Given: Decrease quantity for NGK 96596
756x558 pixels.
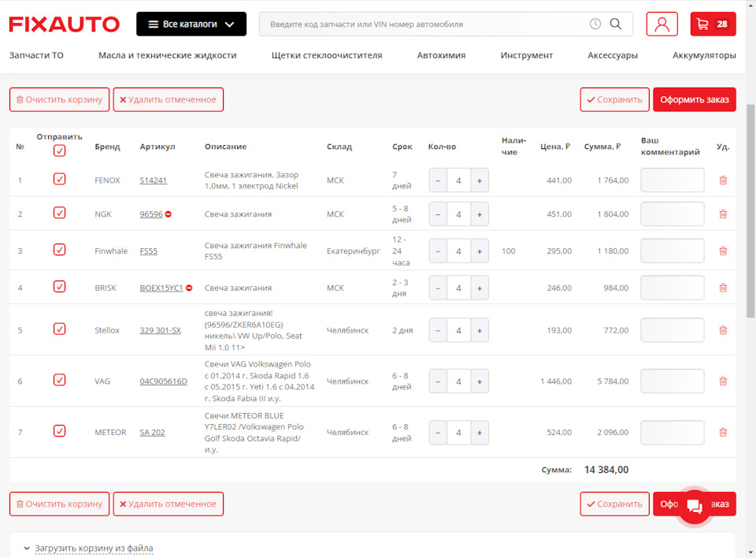Looking at the screenshot, I should [438, 214].
